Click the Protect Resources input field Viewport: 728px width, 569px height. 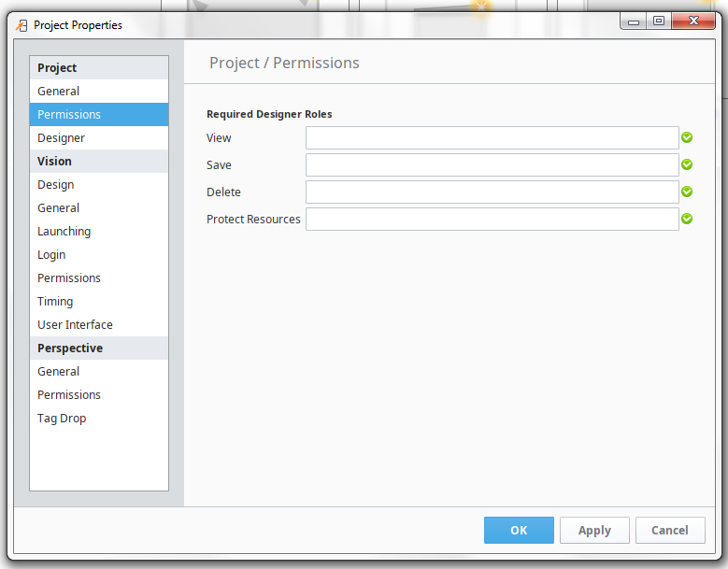point(492,219)
